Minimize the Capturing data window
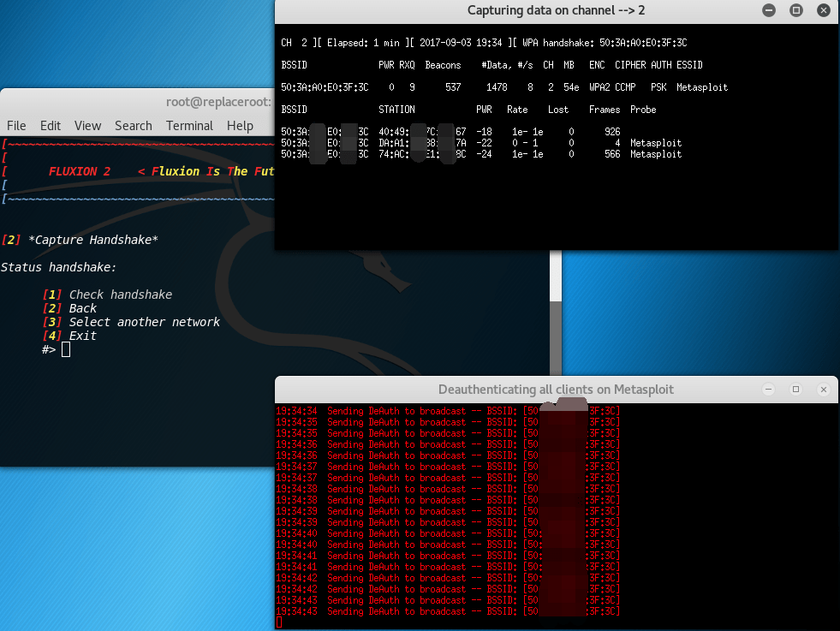Screen dimensions: 840x631 tap(768, 10)
